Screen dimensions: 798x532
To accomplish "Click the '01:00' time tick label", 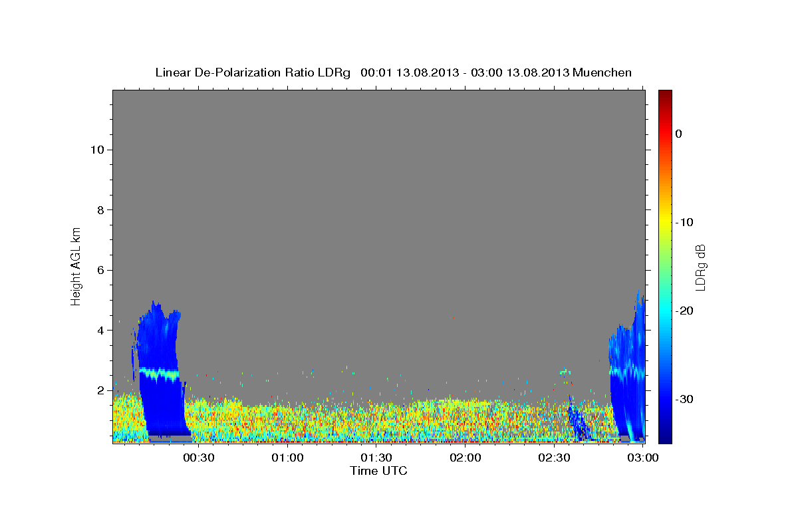I will coord(287,458).
